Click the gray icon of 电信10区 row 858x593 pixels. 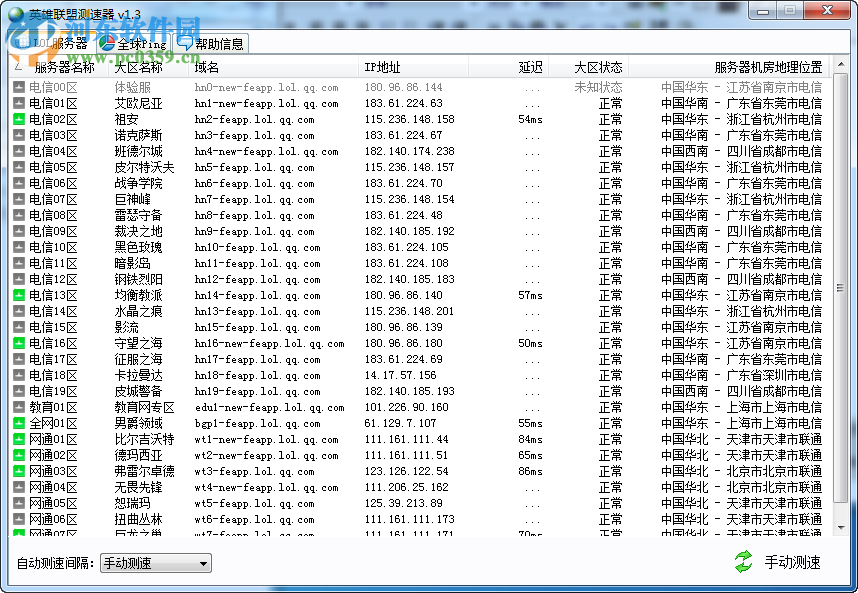pos(19,247)
